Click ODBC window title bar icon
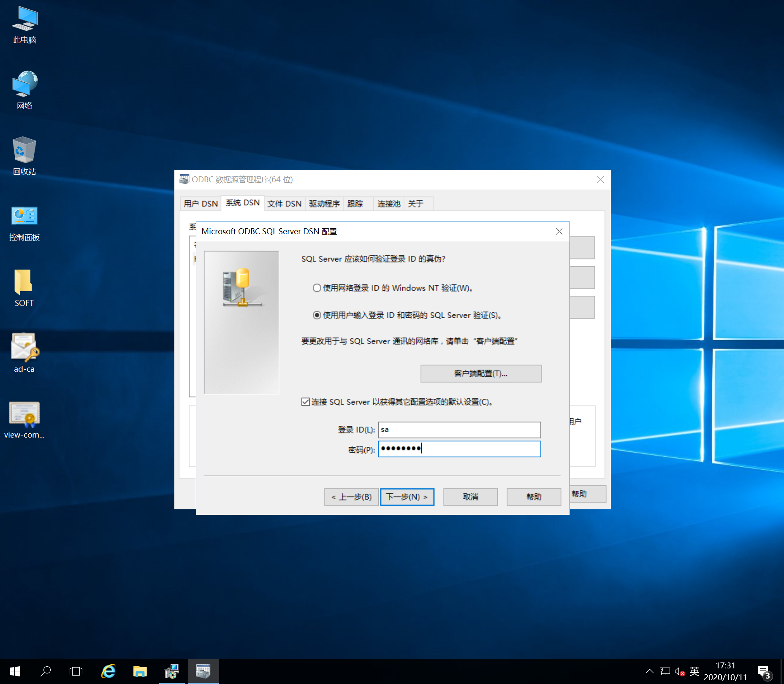Image resolution: width=784 pixels, height=684 pixels. click(184, 179)
